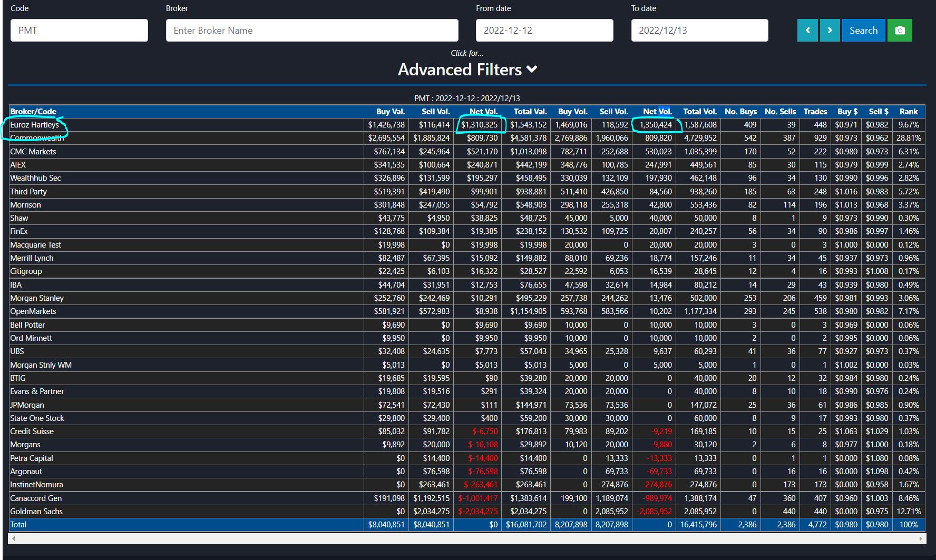
Task: Select the UBS broker name
Action: click(17, 351)
